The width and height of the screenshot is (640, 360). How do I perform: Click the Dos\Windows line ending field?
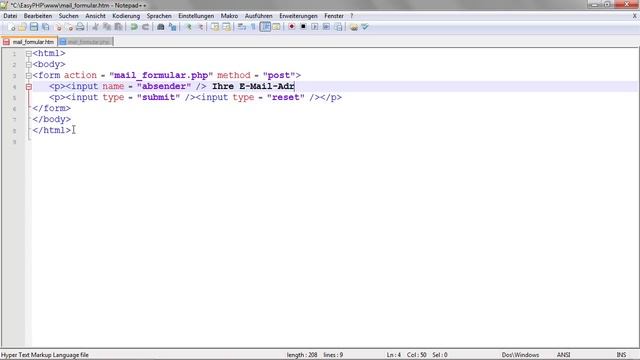tap(520, 355)
